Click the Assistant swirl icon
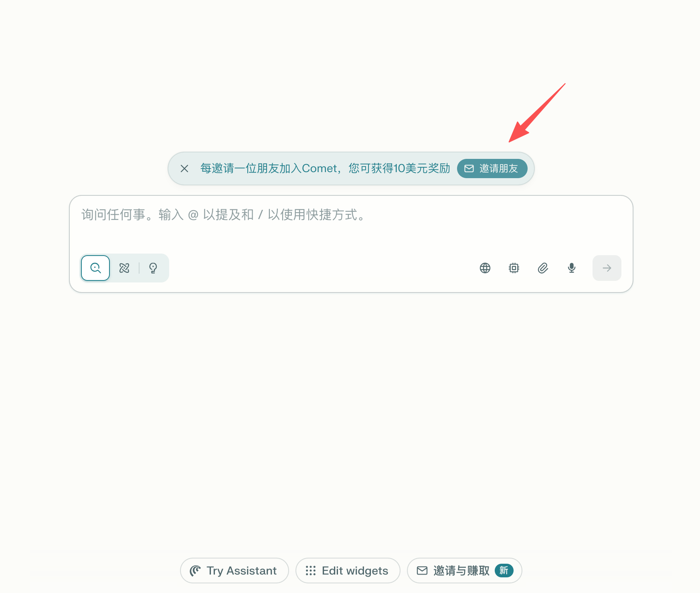This screenshot has width=700, height=593. point(195,571)
